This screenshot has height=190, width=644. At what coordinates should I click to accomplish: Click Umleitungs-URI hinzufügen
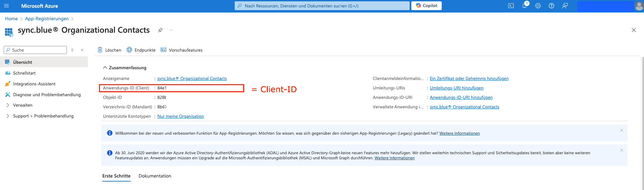[x=457, y=88]
